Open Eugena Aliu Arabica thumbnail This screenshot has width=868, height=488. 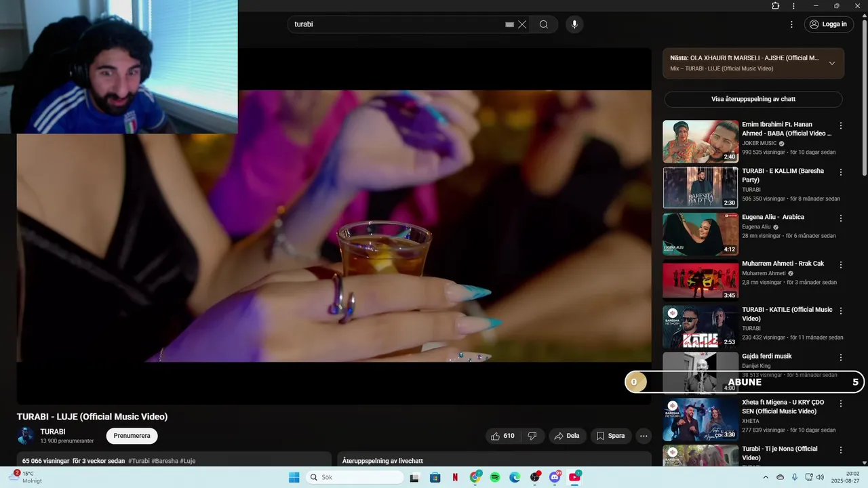701,234
